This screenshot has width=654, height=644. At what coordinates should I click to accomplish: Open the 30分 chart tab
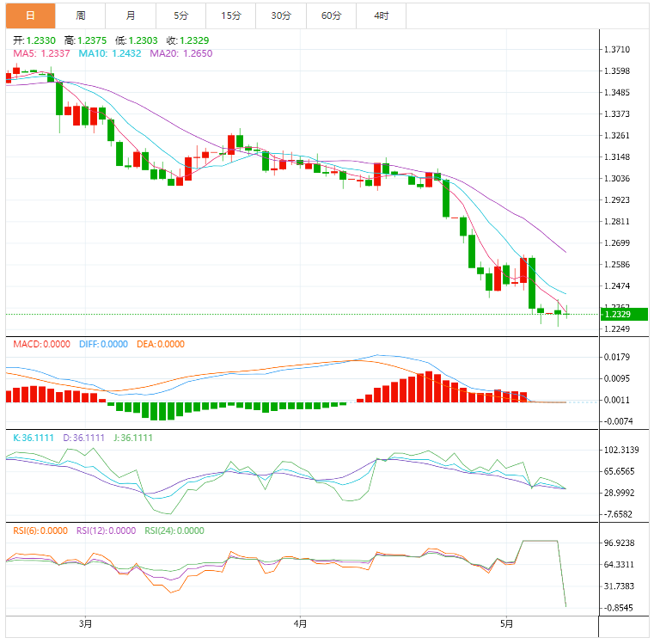pos(281,15)
